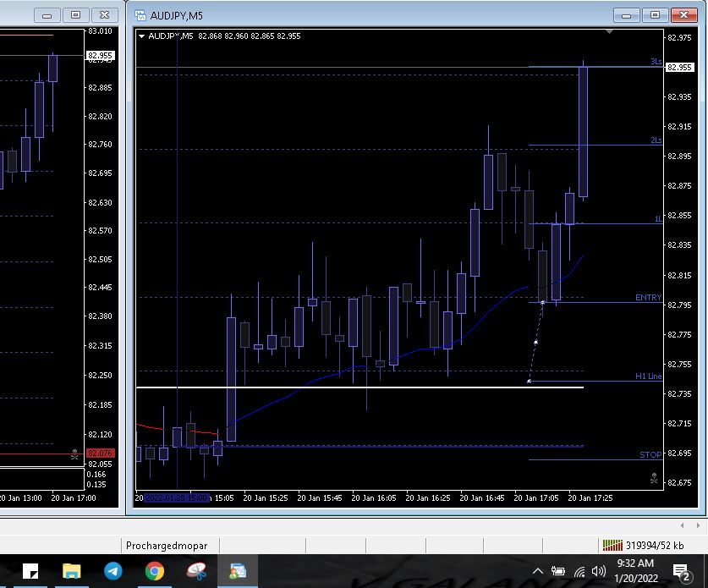
Task: Open the Windows notification center
Action: [x=681, y=572]
